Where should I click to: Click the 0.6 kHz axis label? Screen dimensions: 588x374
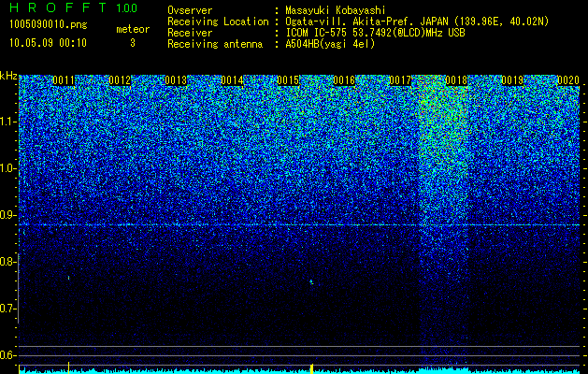point(8,355)
